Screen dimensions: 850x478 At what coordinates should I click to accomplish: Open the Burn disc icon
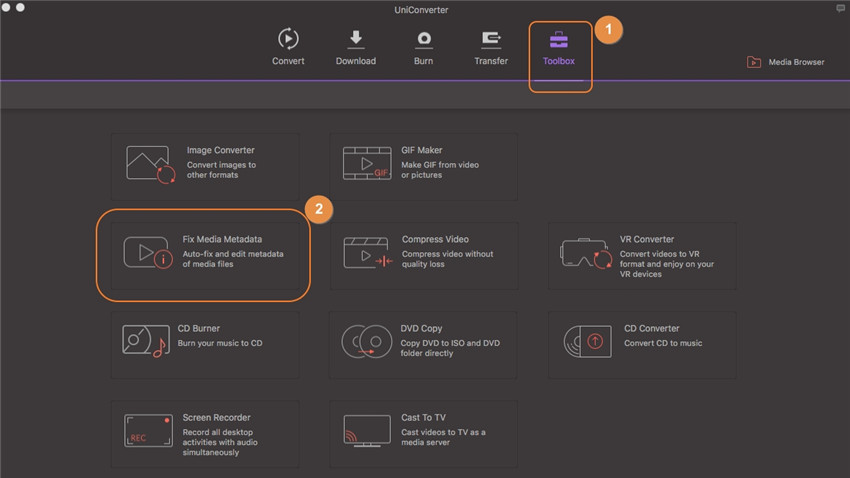point(423,40)
